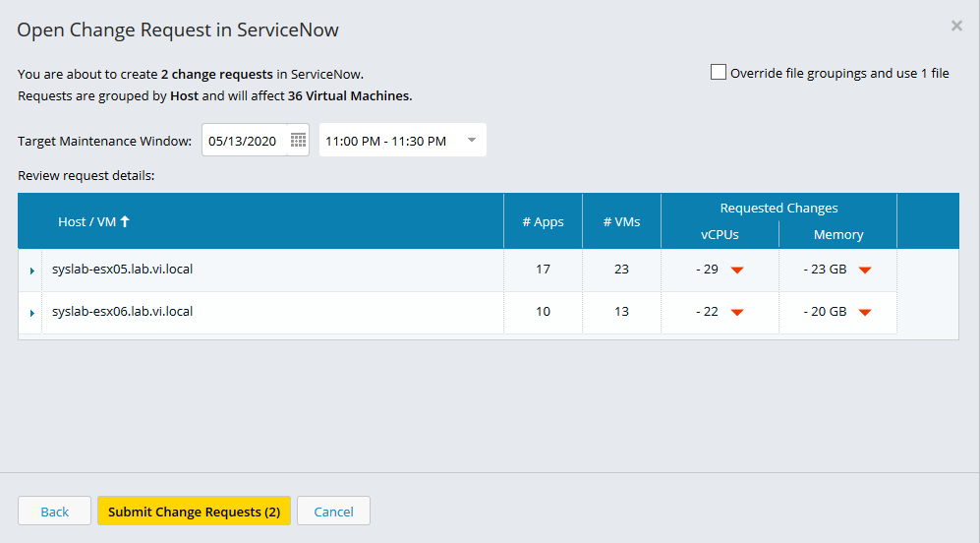This screenshot has width=980, height=543.
Task: Click the Cancel button
Action: (x=334, y=512)
